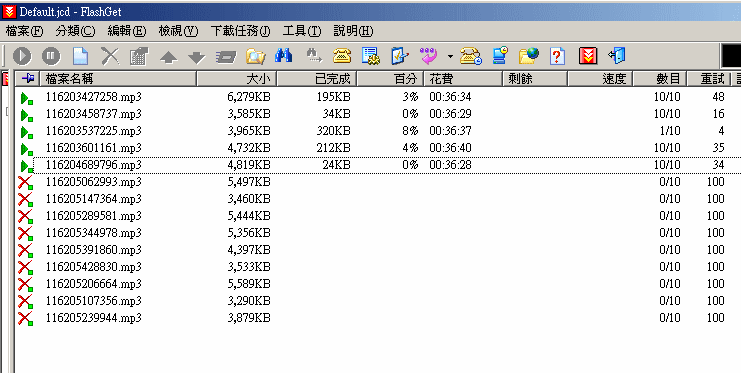This screenshot has width=741, height=373.
Task: Sort by 速度 column header
Action: click(x=601, y=78)
